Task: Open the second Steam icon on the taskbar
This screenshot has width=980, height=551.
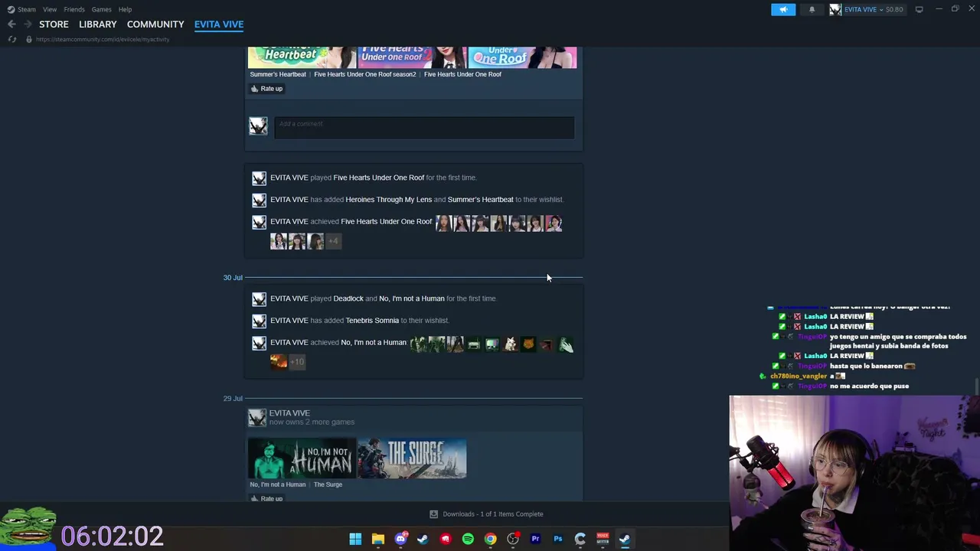Action: click(x=423, y=539)
